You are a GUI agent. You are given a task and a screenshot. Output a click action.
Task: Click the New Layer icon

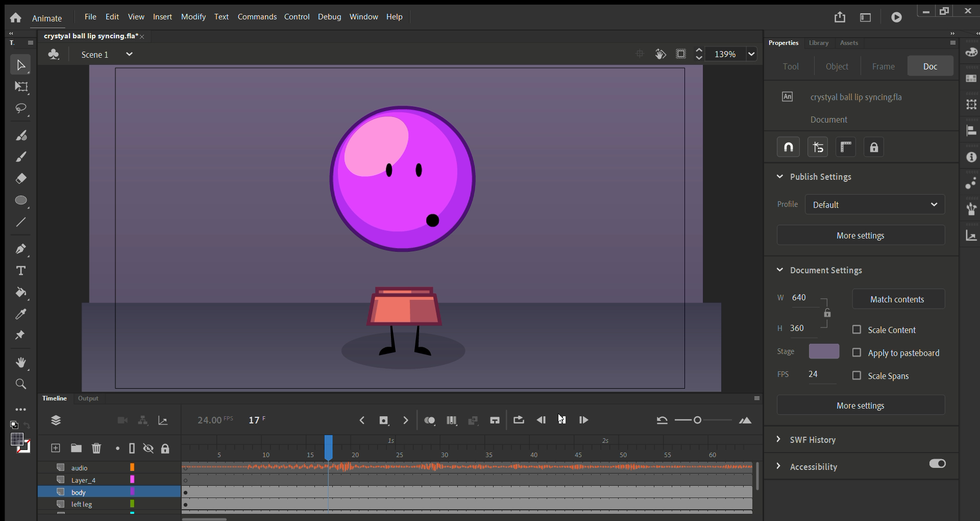[56, 448]
